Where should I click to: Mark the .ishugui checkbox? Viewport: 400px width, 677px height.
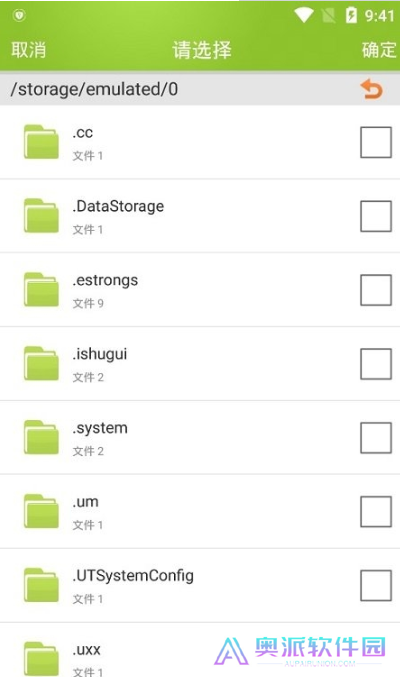click(376, 364)
